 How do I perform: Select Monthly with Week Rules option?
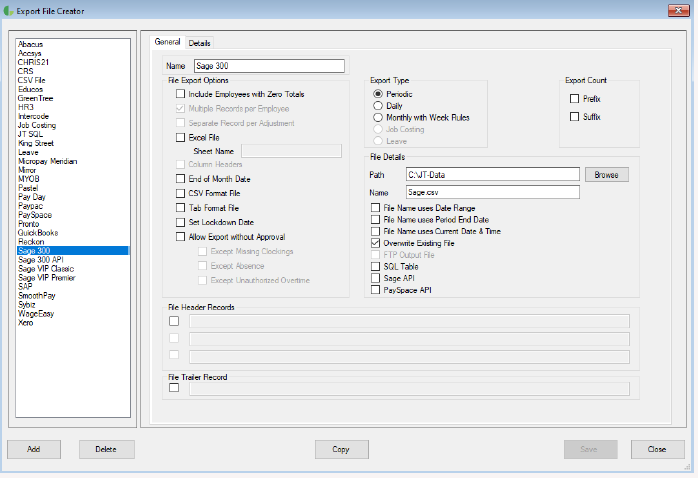[x=378, y=117]
